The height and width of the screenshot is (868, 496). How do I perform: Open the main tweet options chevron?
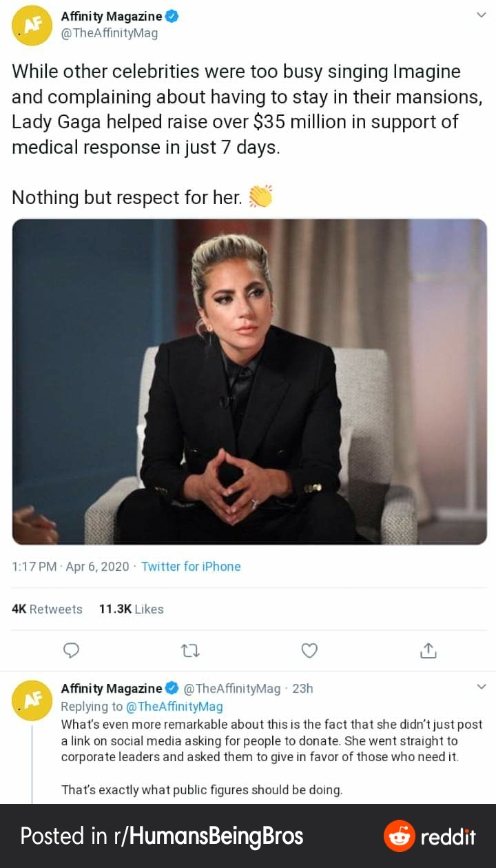tap(482, 15)
